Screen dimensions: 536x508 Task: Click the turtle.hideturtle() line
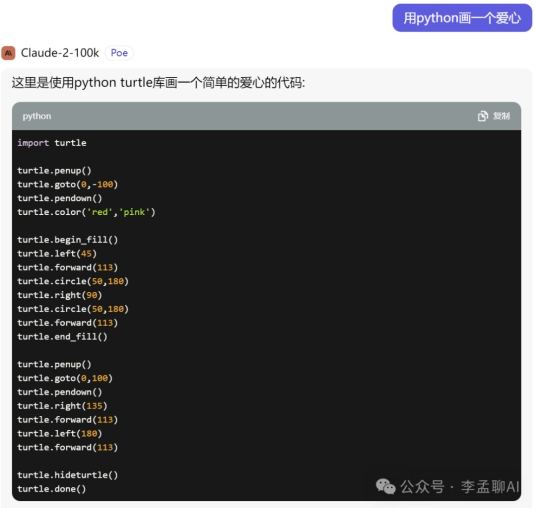(68, 475)
